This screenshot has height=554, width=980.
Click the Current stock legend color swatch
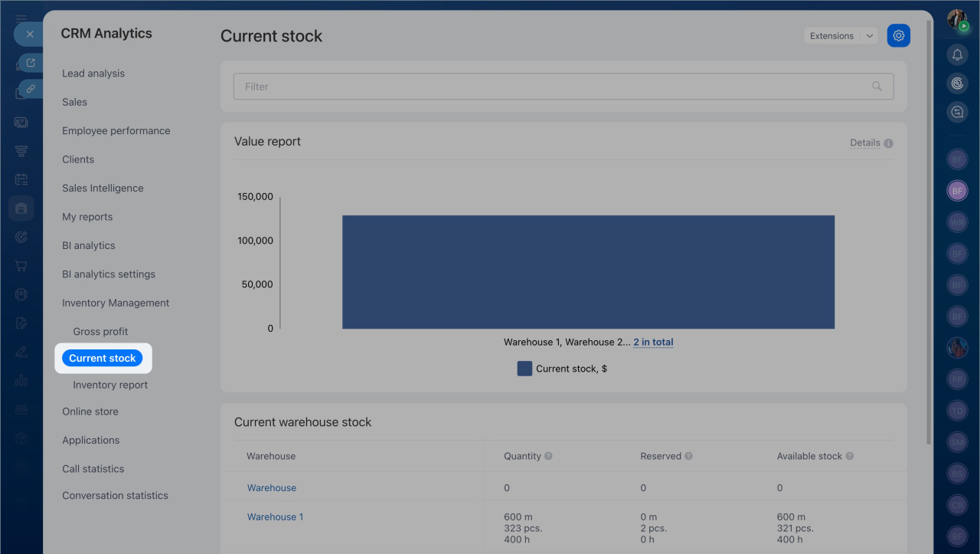point(524,369)
